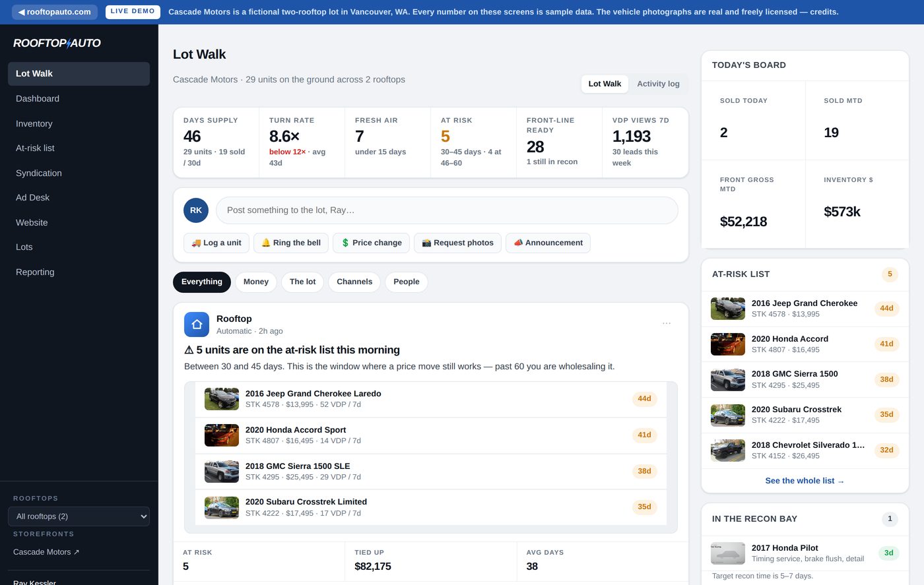Open Cascade Motors storefront link
Viewport: 924px width, 585px height.
point(46,552)
